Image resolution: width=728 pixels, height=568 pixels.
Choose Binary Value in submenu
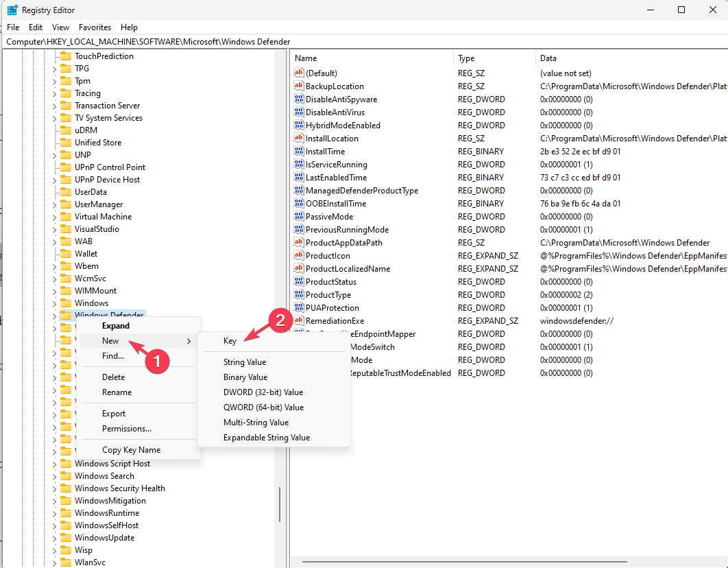(274, 377)
